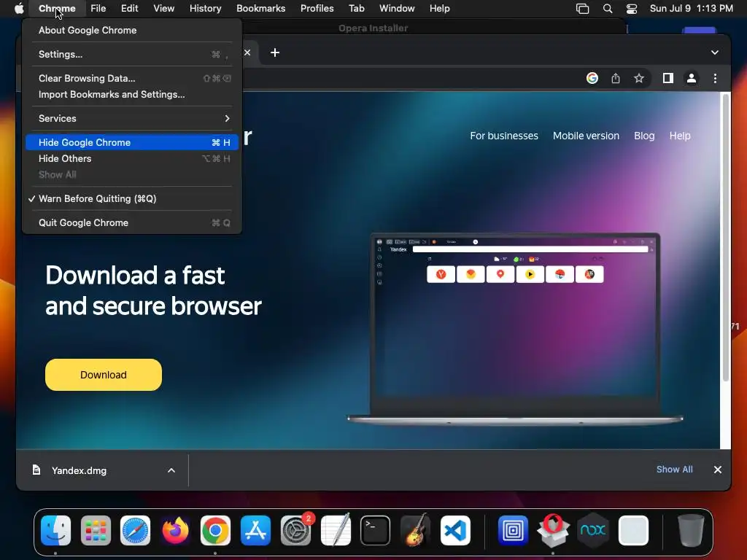Image resolution: width=747 pixels, height=560 pixels.
Task: Open Spotlight search in menu bar
Action: point(608,9)
